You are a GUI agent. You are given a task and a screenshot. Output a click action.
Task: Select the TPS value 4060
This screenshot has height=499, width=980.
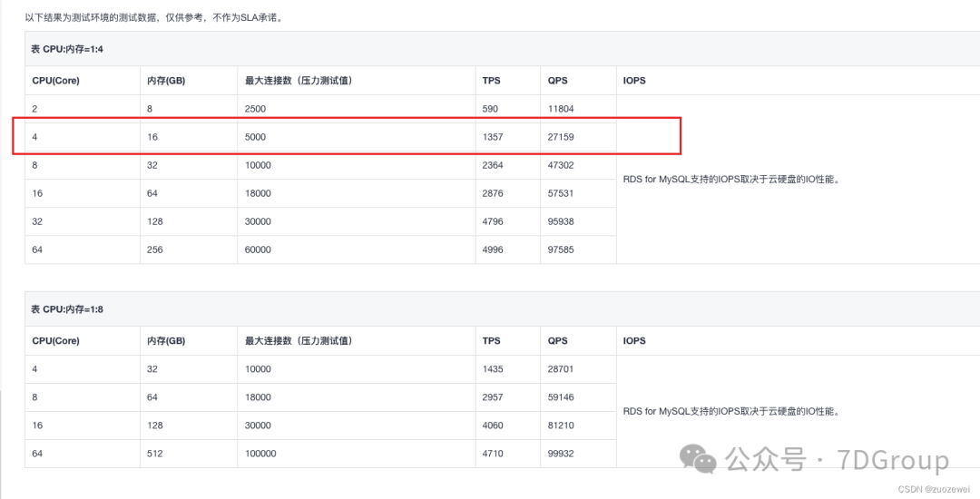tap(493, 426)
